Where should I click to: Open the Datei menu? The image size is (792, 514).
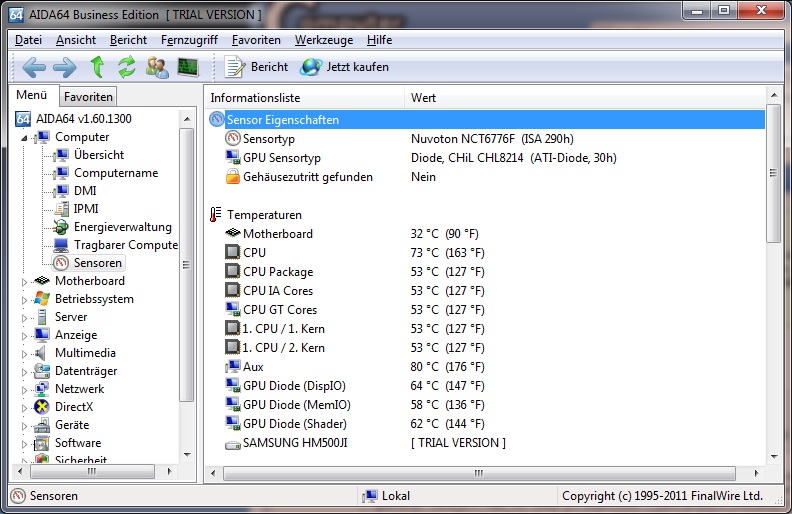(x=28, y=40)
